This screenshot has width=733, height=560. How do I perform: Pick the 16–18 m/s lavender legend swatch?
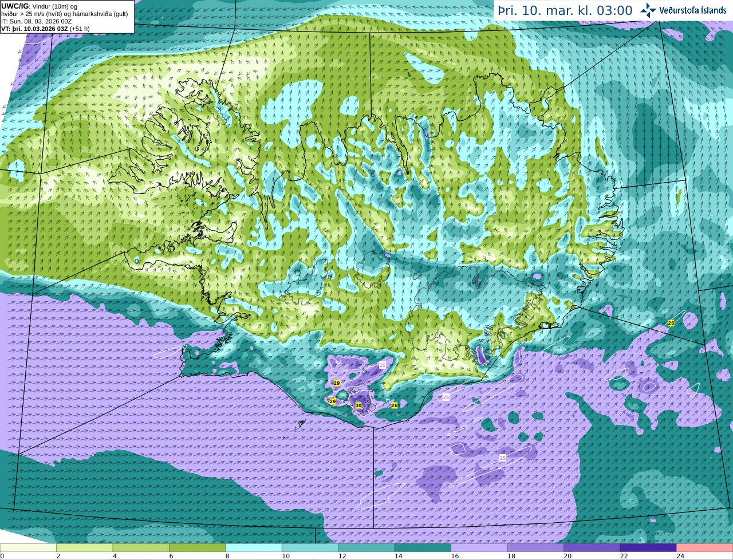click(479, 547)
